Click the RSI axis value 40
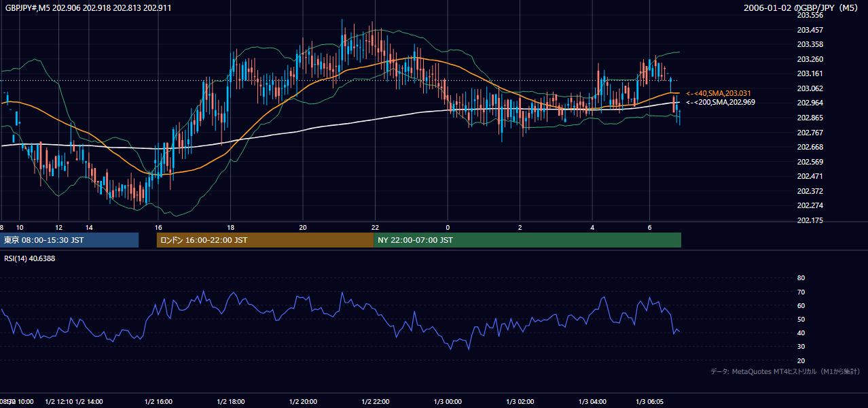This screenshot has width=868, height=408. 801,333
